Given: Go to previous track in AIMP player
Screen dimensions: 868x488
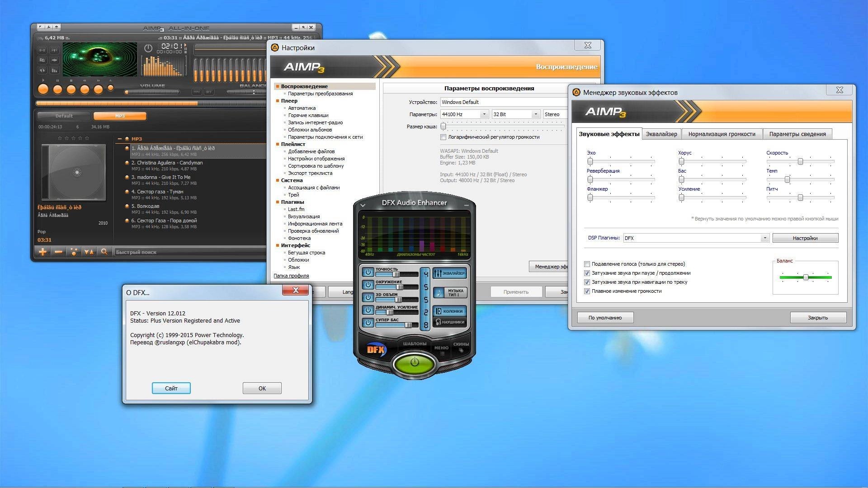Looking at the screenshot, I should click(x=85, y=89).
